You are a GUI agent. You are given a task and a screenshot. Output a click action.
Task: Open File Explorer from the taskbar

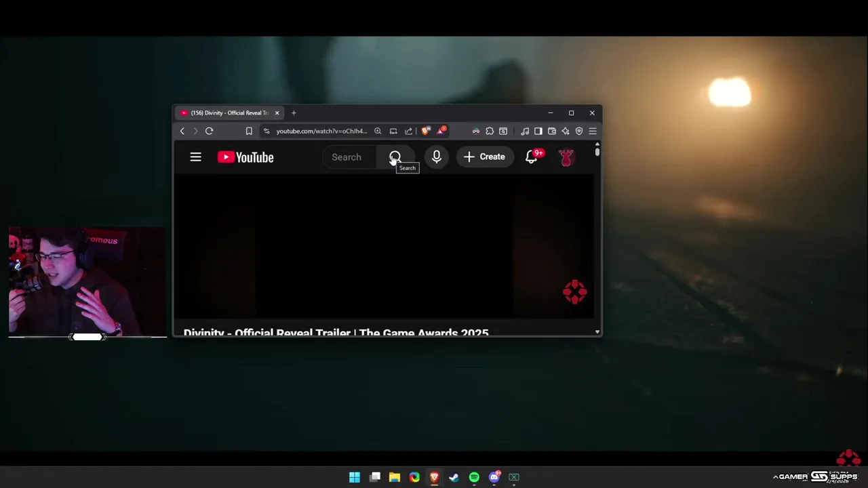(x=395, y=477)
